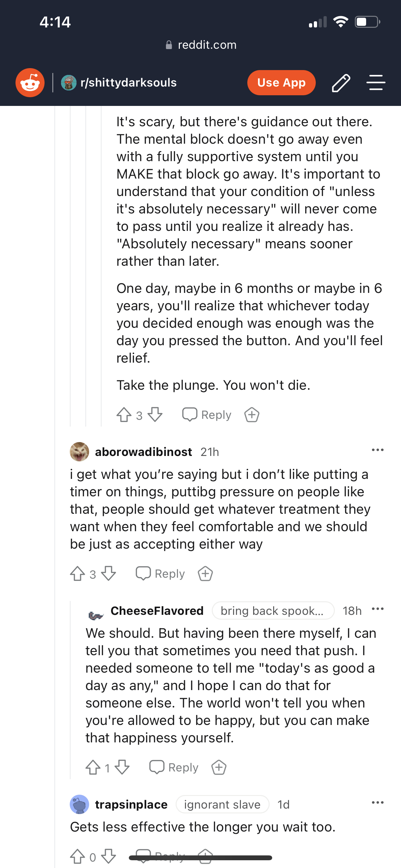Upvote CheeseFlavored's reply
The image size is (401, 868).
93,767
